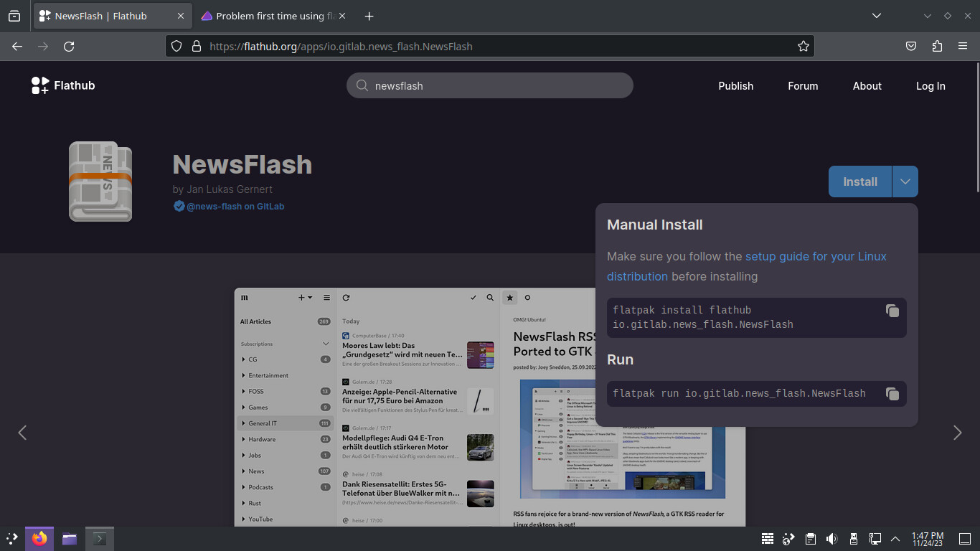
Task: Open the terminal from the taskbar
Action: (99, 538)
